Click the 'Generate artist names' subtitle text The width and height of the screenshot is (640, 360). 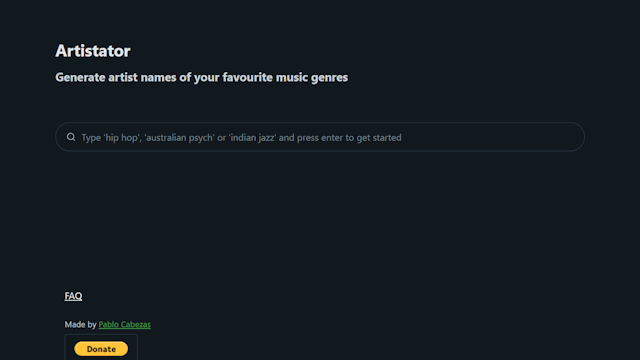[x=202, y=78]
